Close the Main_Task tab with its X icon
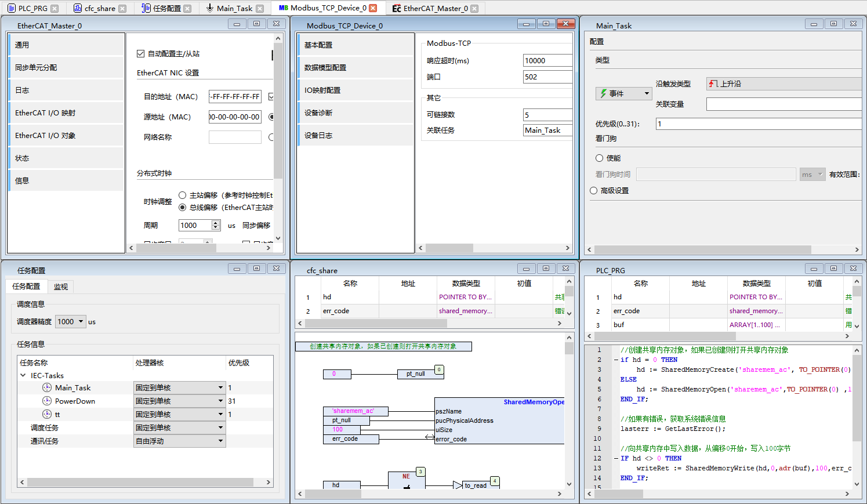The width and height of the screenshot is (867, 504). [x=260, y=8]
